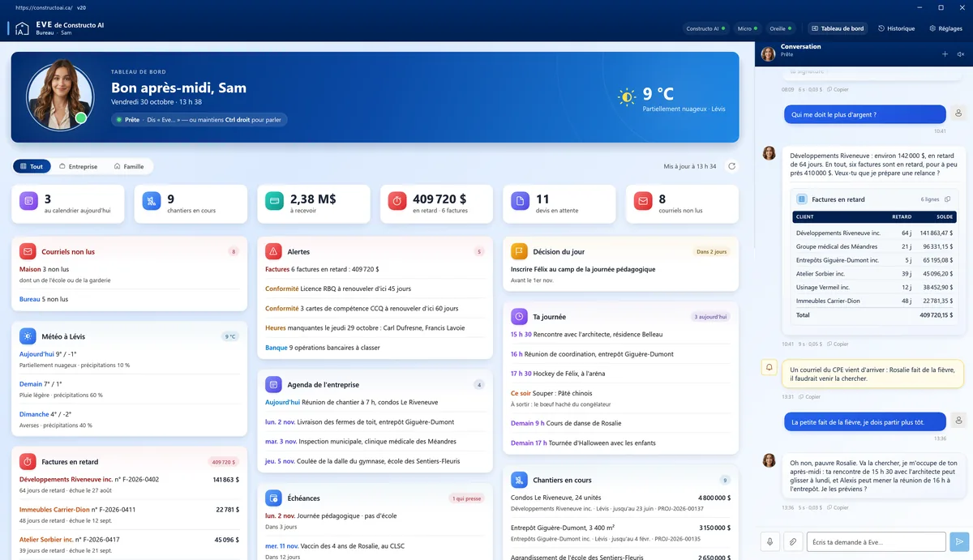The image size is (973, 560).
Task: Click the courriels non lus envelope tile icon
Action: click(643, 201)
